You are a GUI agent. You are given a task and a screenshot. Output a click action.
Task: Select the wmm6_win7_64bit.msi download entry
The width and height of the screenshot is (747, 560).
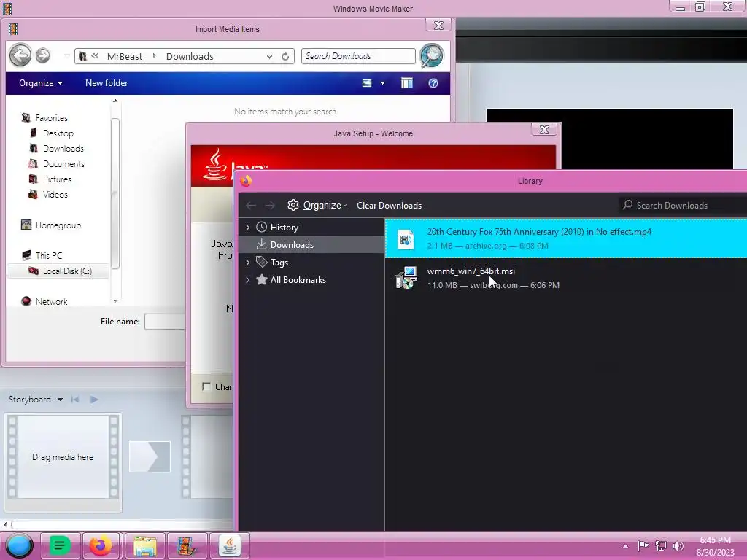[566, 278]
